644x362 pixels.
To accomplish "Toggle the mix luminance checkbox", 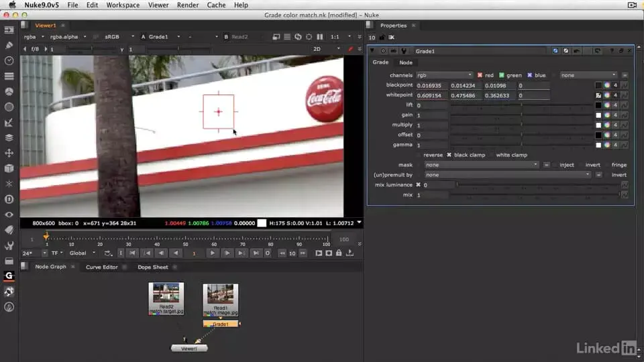I will [x=418, y=185].
